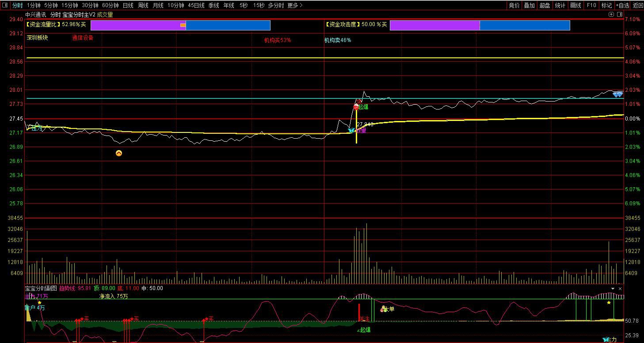
Task: Click the 宝宝分时副图 sub-chart title
Action: click(x=41, y=288)
